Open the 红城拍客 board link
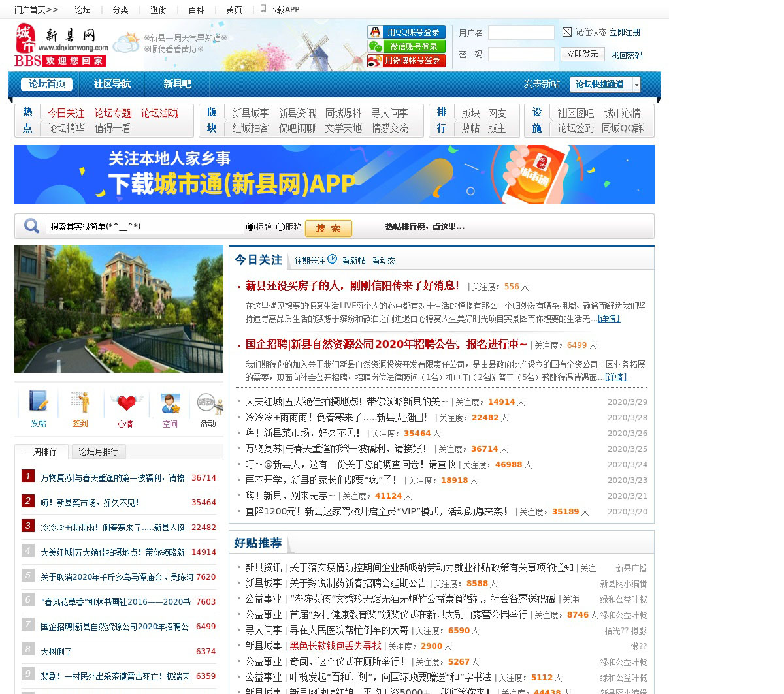Image resolution: width=784 pixels, height=694 pixels. click(x=250, y=128)
